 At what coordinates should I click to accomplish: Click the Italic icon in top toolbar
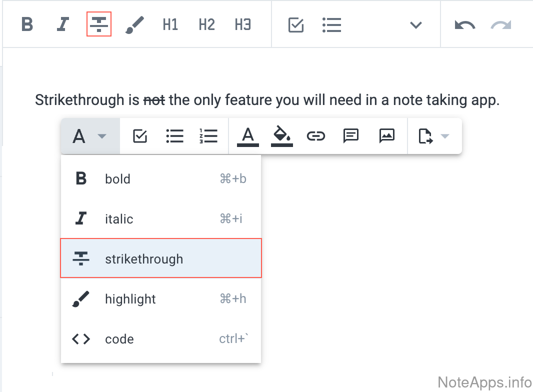point(62,24)
